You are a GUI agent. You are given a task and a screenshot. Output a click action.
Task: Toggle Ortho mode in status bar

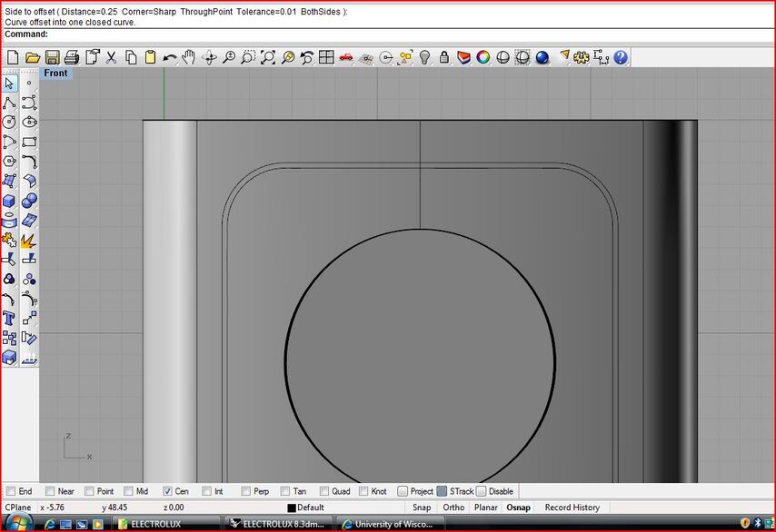[453, 507]
